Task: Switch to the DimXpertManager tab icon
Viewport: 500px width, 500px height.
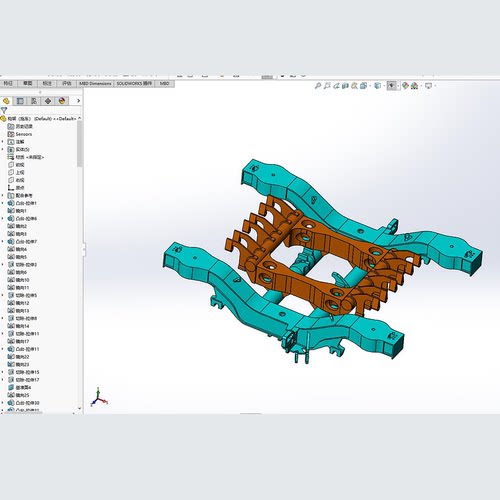Action: 48,101
